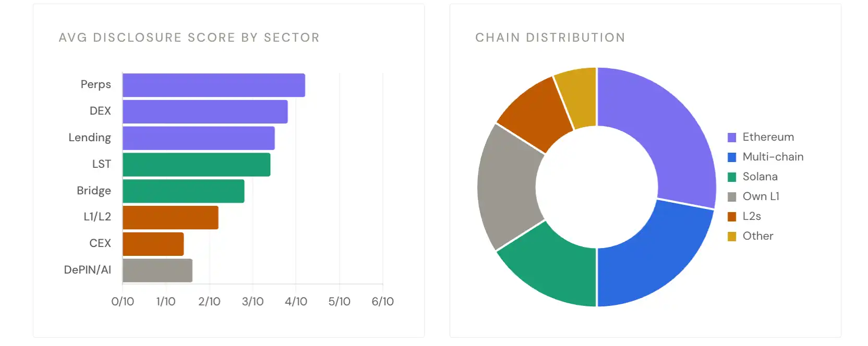This screenshot has width=868, height=346.
Task: Click the L2s legend color swatch
Action: (x=732, y=217)
